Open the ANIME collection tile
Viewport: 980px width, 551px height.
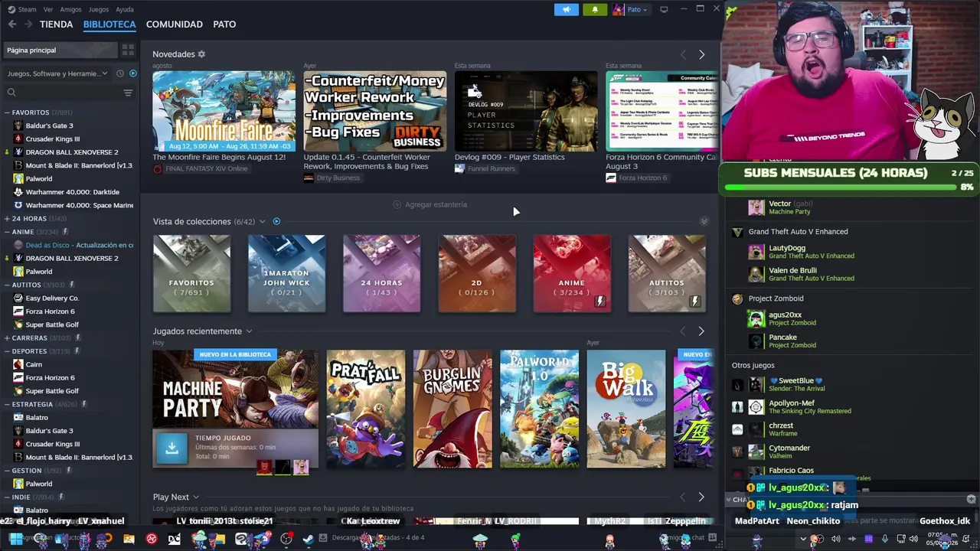(572, 273)
